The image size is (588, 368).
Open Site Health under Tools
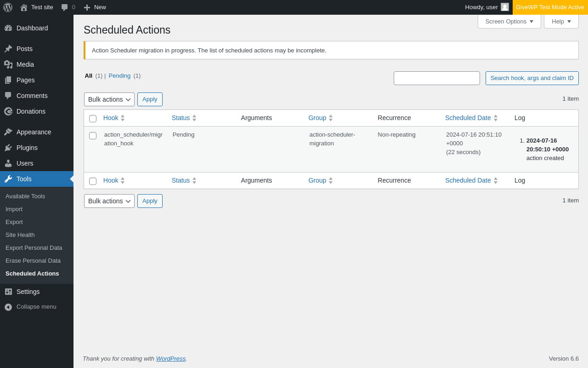point(20,235)
